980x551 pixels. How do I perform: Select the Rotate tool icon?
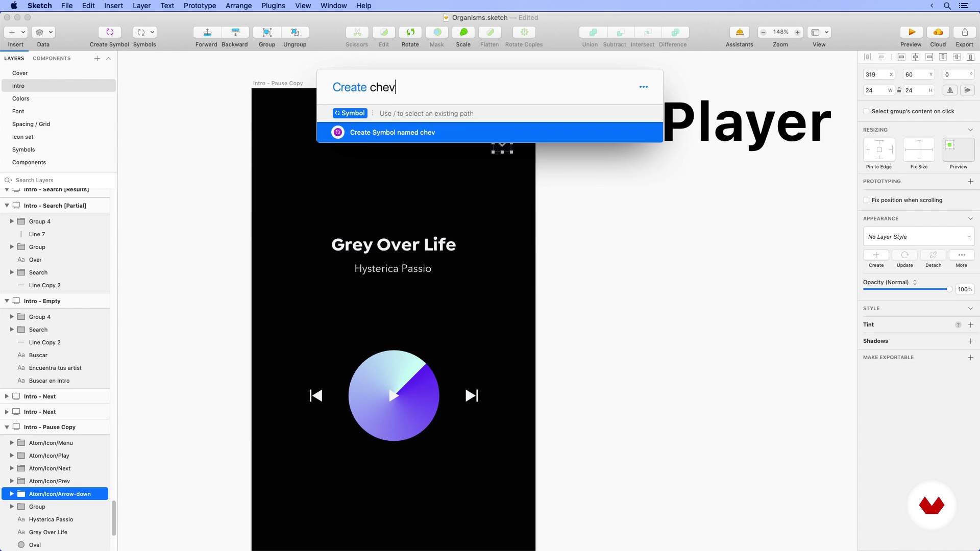click(410, 32)
